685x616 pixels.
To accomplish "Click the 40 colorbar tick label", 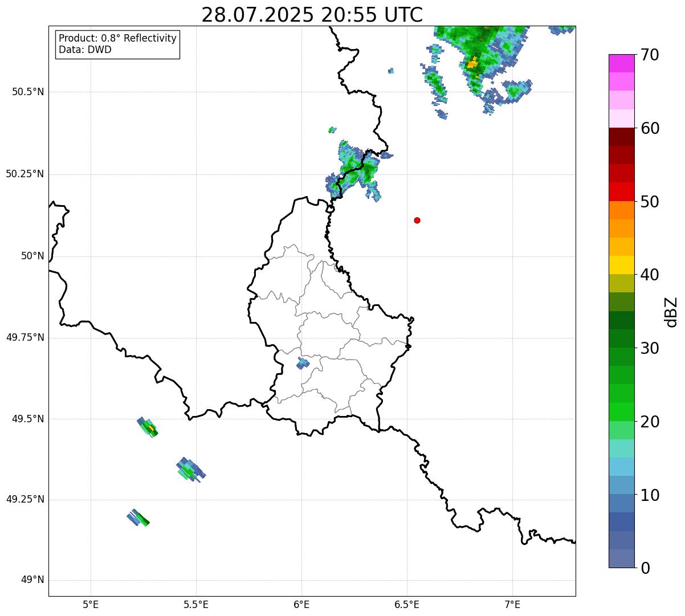I will (650, 275).
